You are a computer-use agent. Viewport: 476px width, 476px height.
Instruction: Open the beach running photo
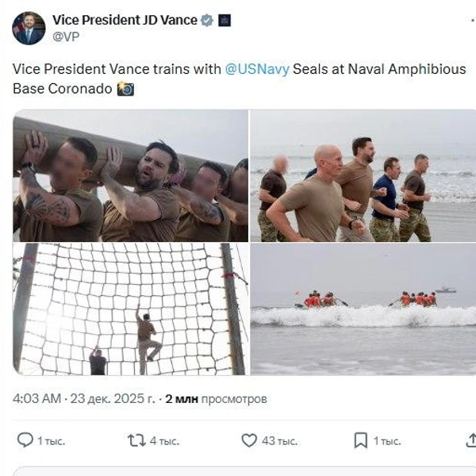[x=363, y=176]
